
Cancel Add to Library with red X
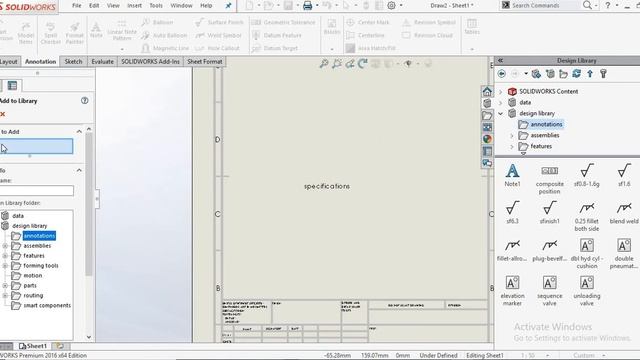[x=2, y=114]
